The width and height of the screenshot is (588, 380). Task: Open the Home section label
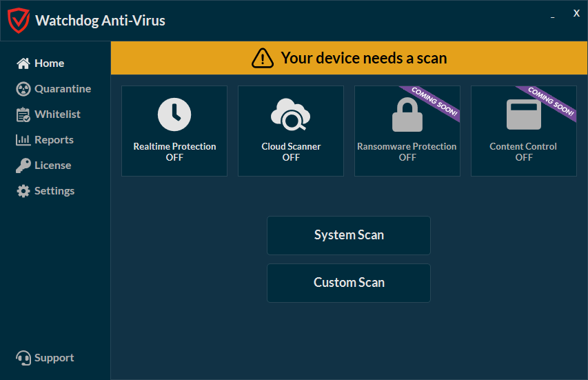pyautogui.click(x=49, y=63)
